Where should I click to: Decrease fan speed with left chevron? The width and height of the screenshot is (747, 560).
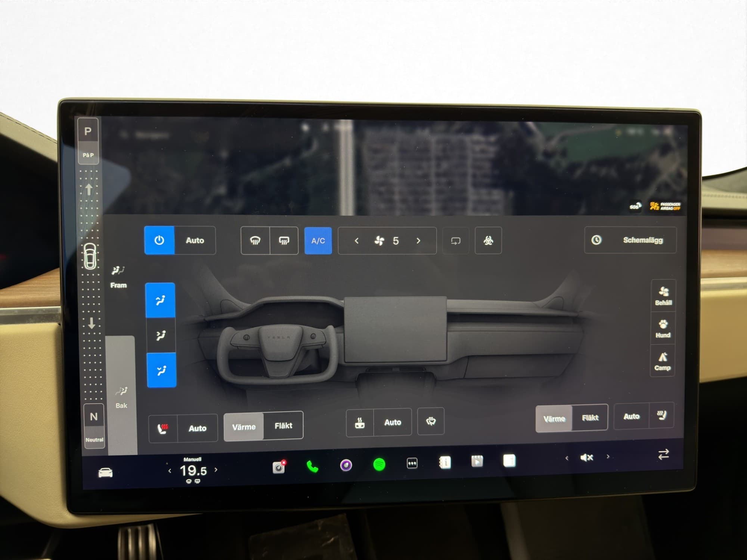pos(356,241)
